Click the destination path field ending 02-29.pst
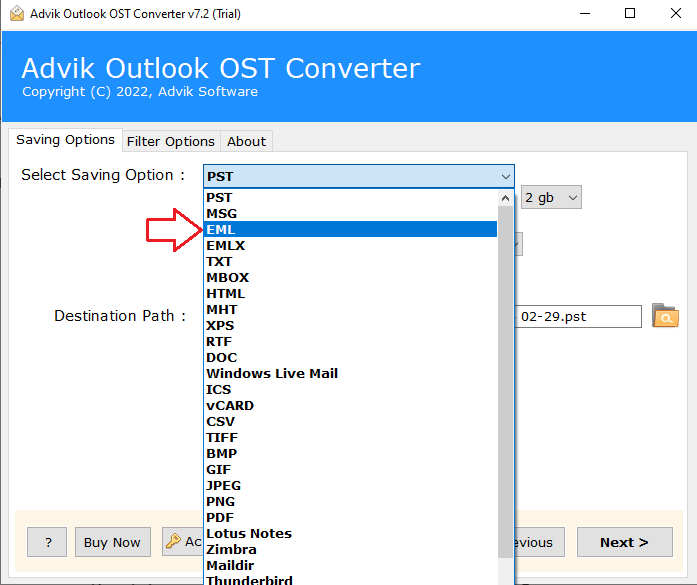697x585 pixels. [x=578, y=317]
